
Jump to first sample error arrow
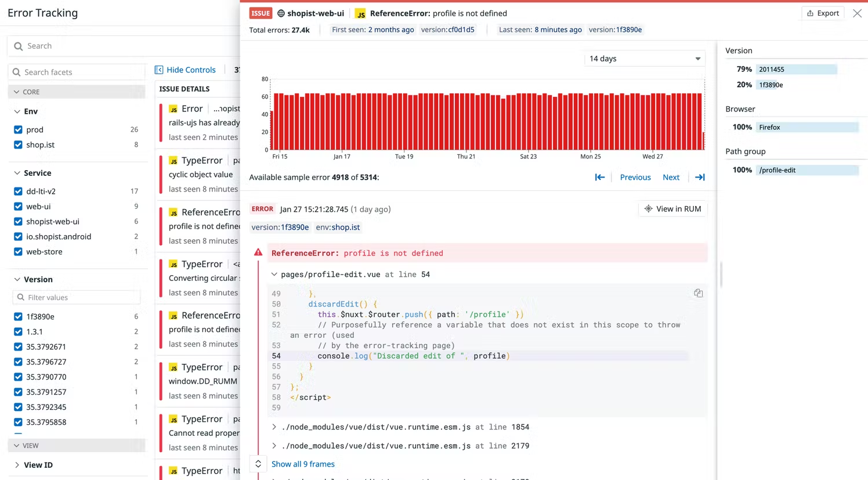[600, 178]
